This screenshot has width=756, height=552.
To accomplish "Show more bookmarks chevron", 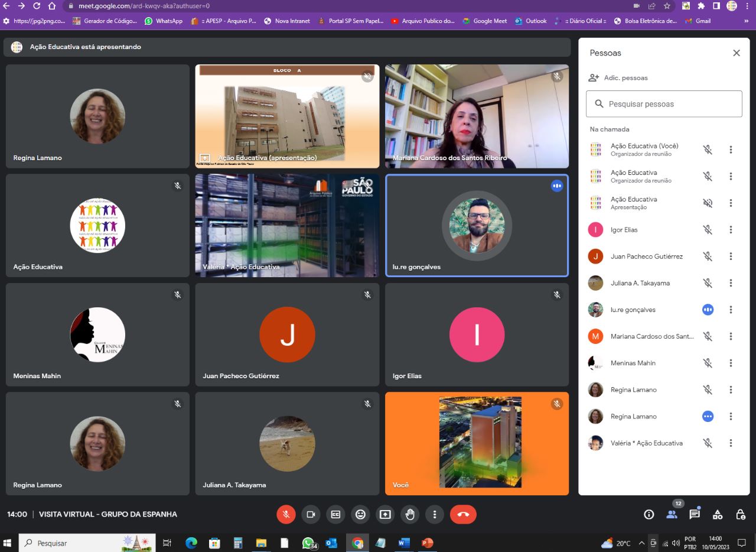I will [x=746, y=21].
